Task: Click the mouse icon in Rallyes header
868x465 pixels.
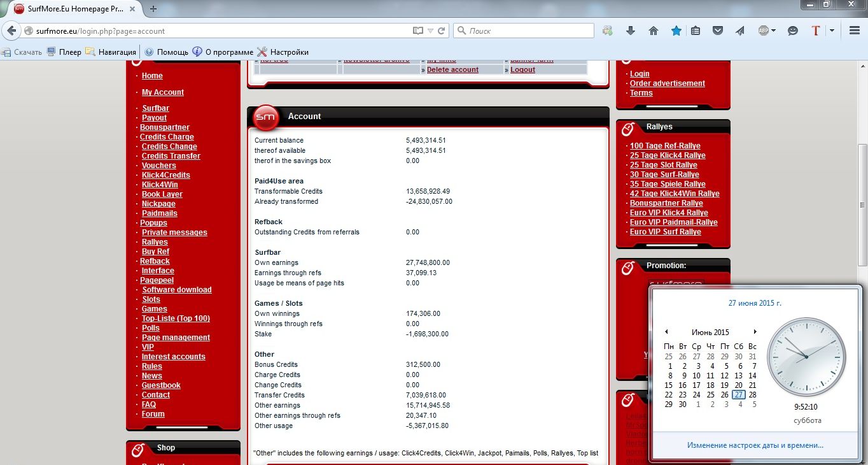Action: pos(627,129)
